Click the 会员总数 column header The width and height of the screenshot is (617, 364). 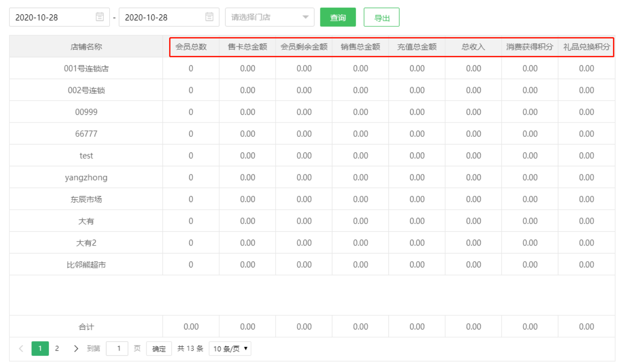191,47
